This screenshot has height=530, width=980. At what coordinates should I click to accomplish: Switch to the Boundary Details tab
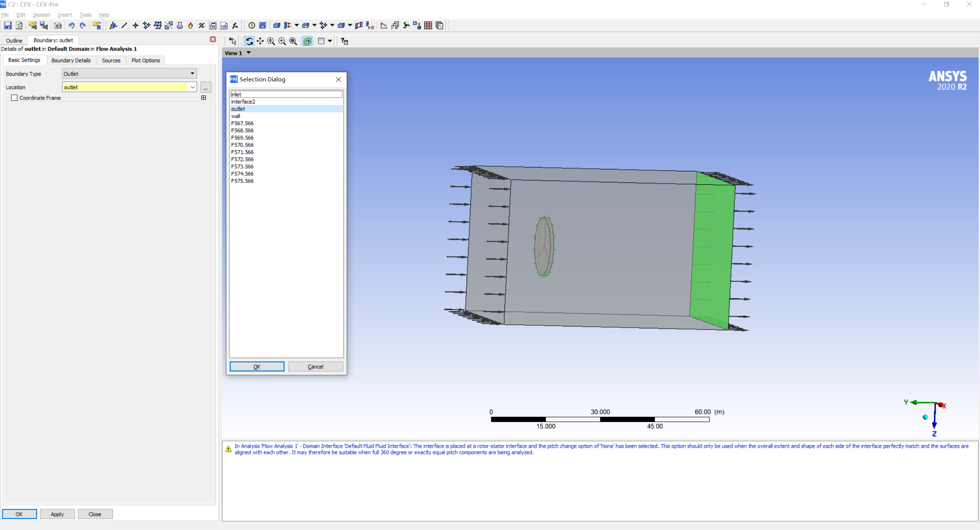coord(71,60)
